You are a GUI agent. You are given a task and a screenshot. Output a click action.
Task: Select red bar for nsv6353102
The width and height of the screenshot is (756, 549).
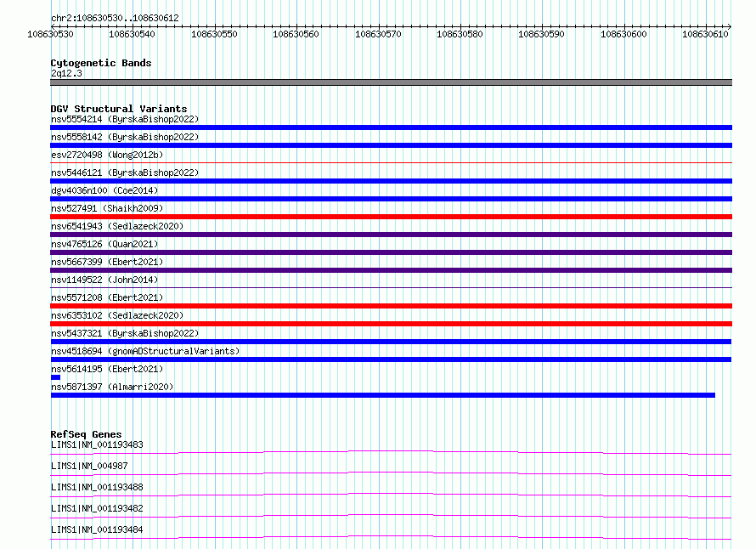[391, 324]
